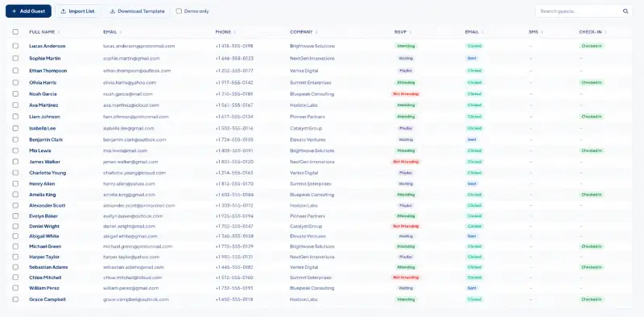Click James Walker's Not Attending badge
This screenshot has height=317, width=644.
coord(406,162)
